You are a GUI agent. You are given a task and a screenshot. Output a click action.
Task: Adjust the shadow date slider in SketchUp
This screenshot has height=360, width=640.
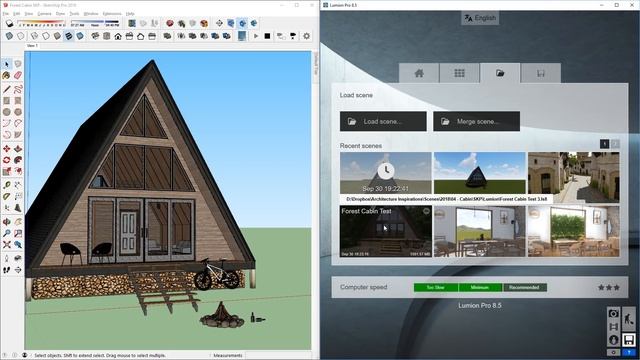pos(41,23)
